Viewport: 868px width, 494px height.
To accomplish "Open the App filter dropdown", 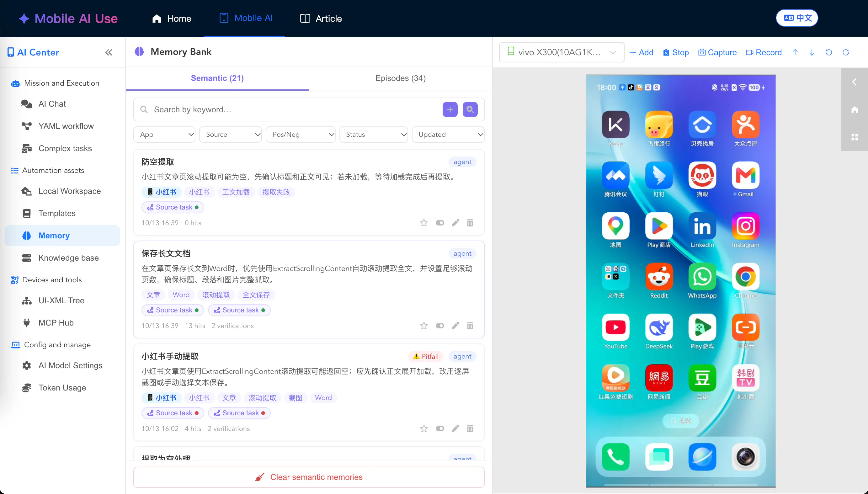I will click(164, 134).
